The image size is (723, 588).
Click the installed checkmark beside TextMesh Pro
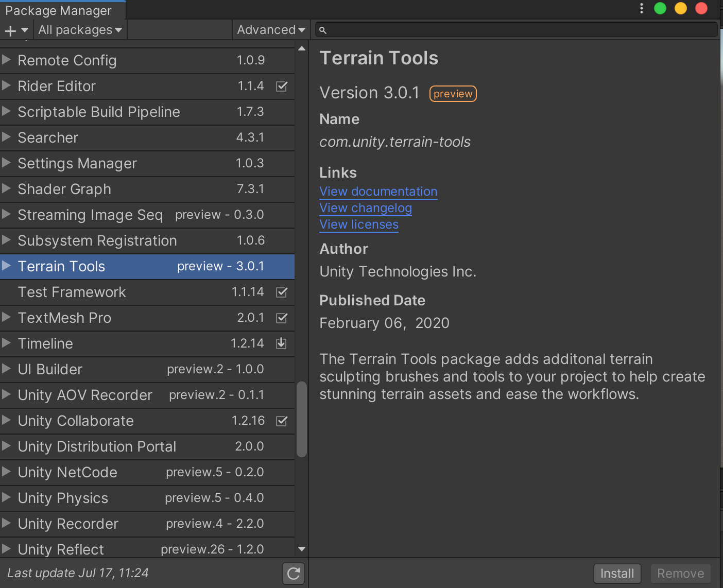click(x=282, y=318)
